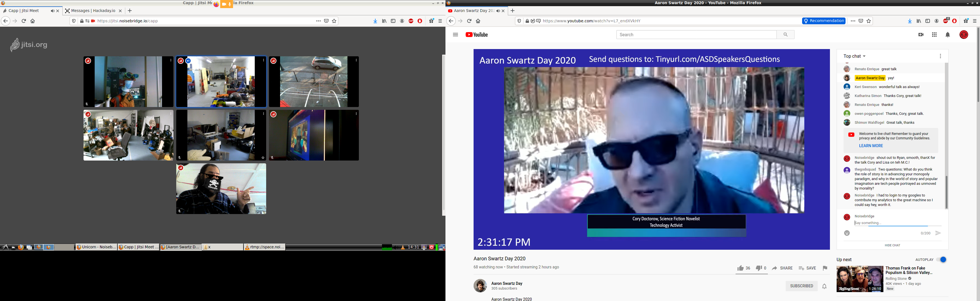Toggle the SUBSCRIBED button for Aaron Swartz Day
This screenshot has height=301, width=980.
pyautogui.click(x=802, y=286)
